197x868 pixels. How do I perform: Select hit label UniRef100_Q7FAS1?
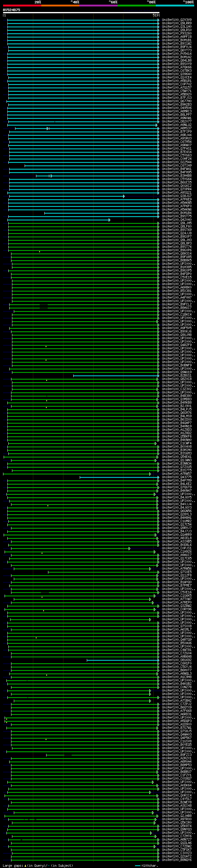[177, 149]
